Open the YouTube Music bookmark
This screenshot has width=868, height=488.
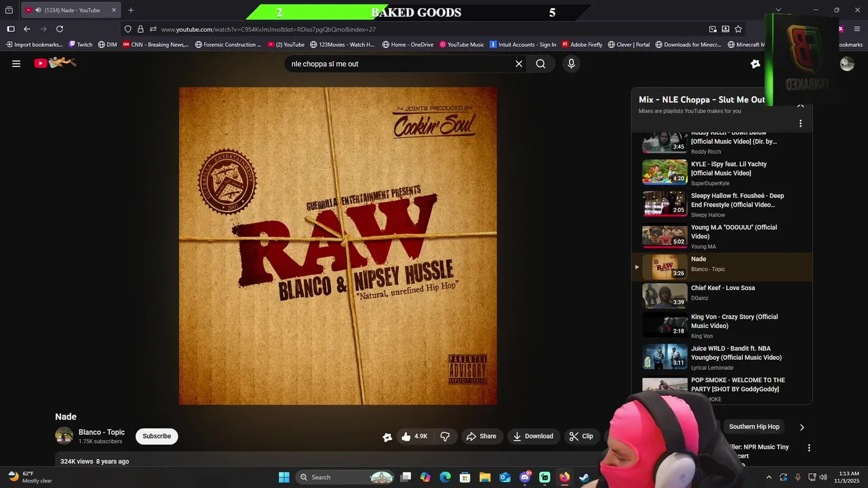pyautogui.click(x=462, y=45)
